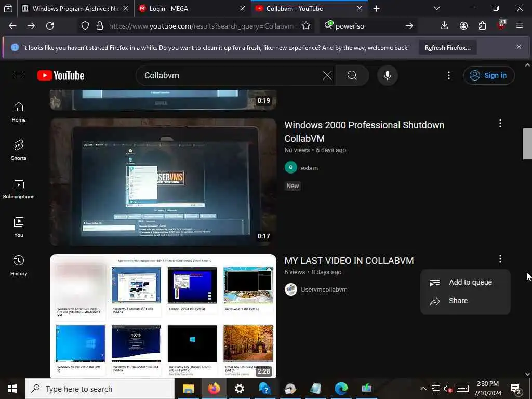The width and height of the screenshot is (532, 399).
Task: Open MY LAST VIDEO IN COLLABVM title
Action: click(x=349, y=261)
